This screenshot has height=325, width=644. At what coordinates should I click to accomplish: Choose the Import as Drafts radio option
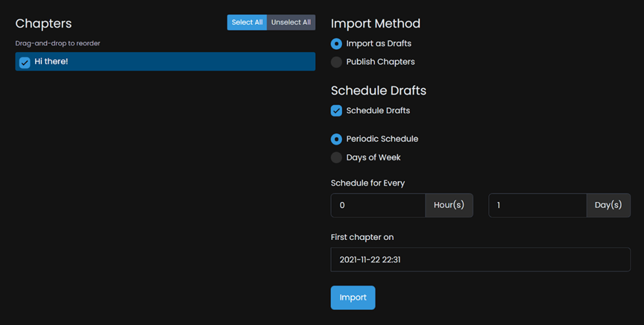336,44
